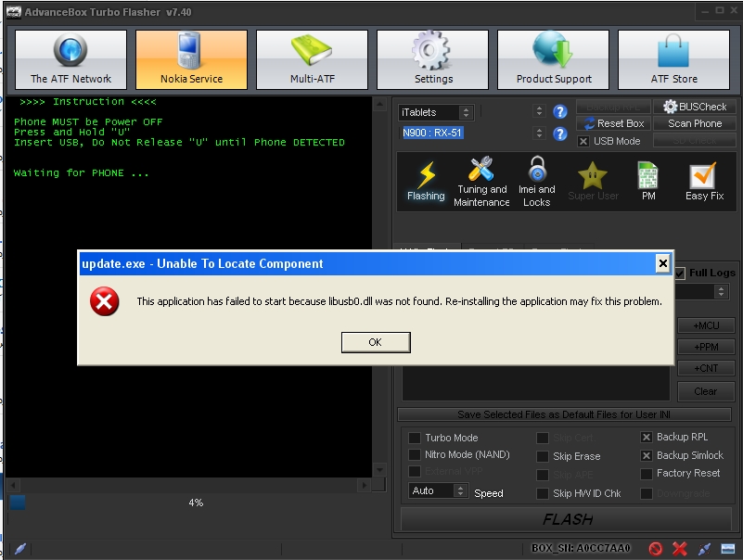Disable Backup RPL checkbox

point(646,437)
